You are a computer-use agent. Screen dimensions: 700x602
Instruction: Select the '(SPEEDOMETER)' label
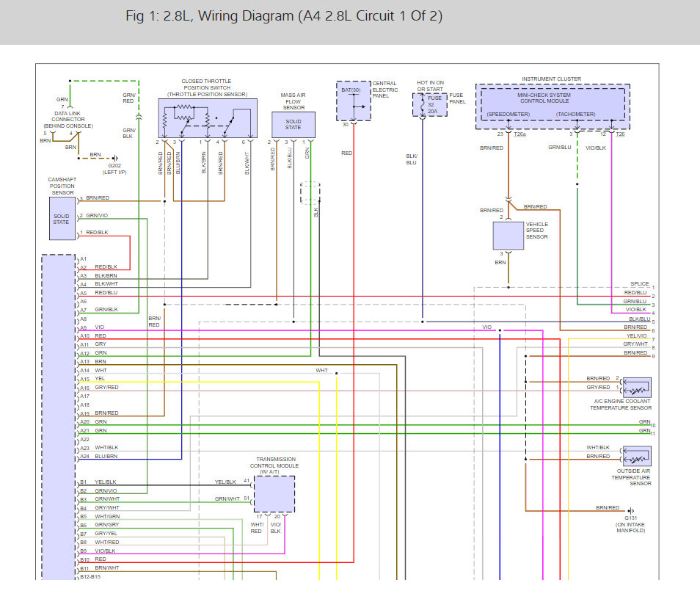[x=508, y=115]
